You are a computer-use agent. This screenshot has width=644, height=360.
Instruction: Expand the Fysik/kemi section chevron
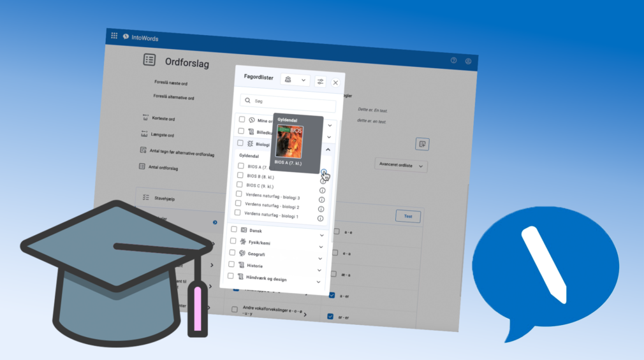321,247
